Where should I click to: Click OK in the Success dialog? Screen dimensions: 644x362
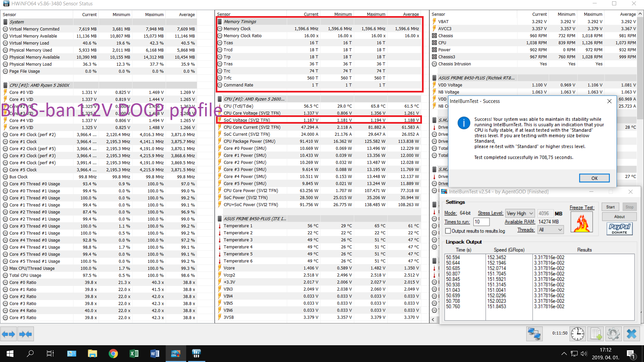[594, 178]
